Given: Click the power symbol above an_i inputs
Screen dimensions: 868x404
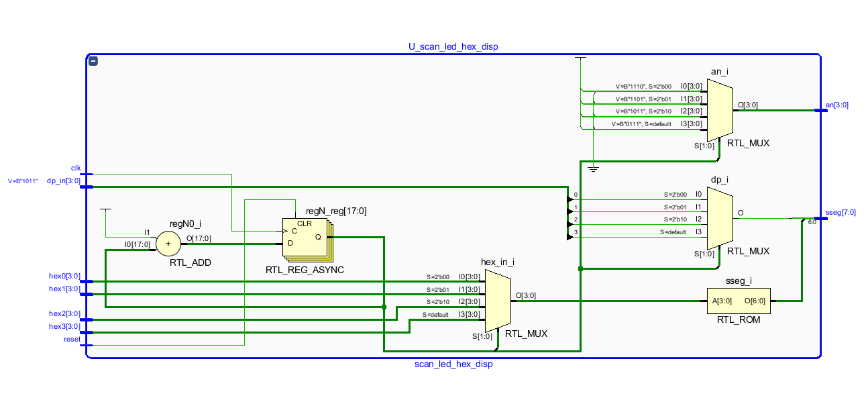Looking at the screenshot, I should coord(581,58).
